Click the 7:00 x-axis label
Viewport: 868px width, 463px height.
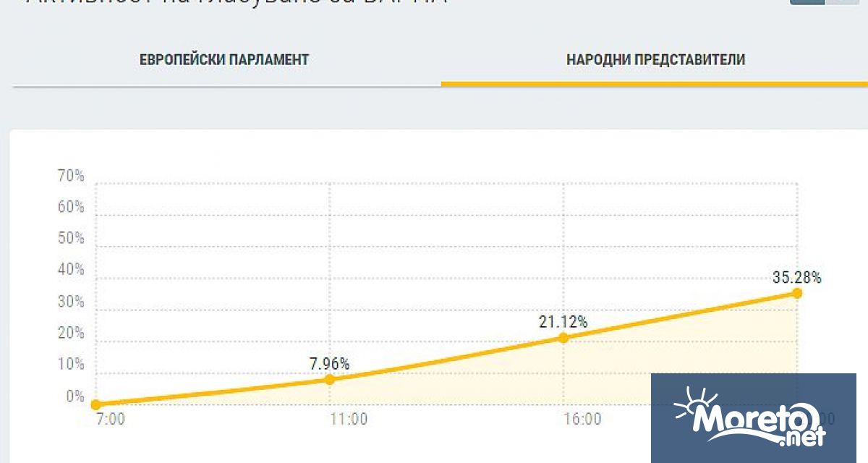(111, 420)
